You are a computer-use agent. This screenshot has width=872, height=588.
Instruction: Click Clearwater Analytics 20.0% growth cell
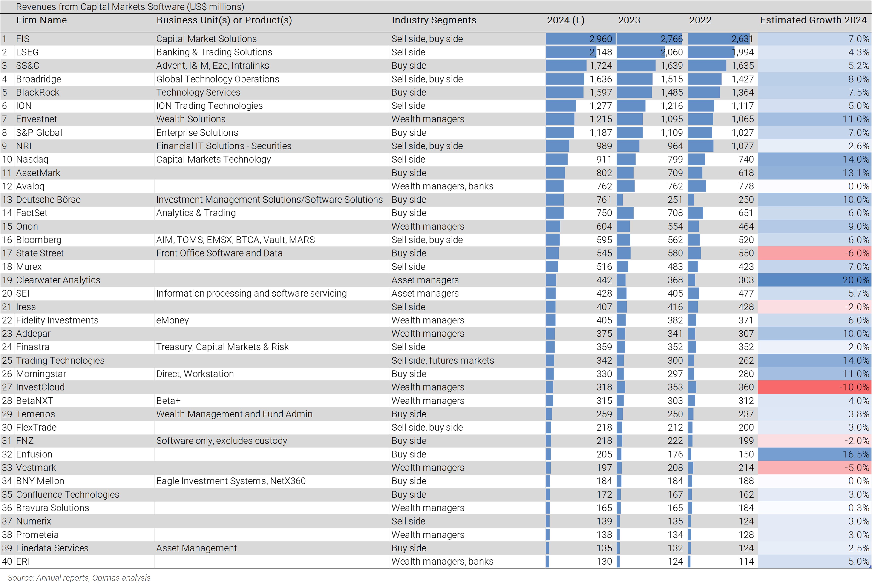[x=814, y=280]
